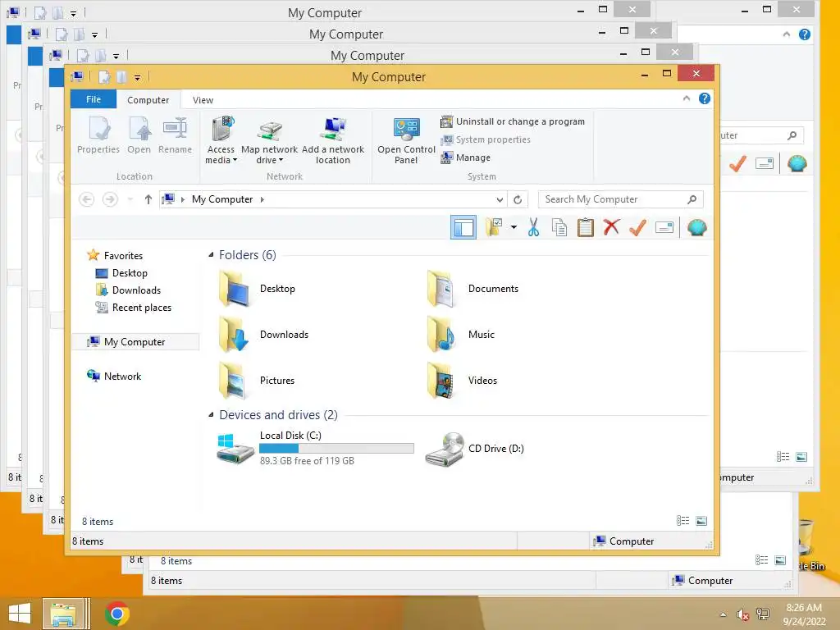Click the folder options toolbar icon
This screenshot has height=630, width=840.
click(494, 227)
